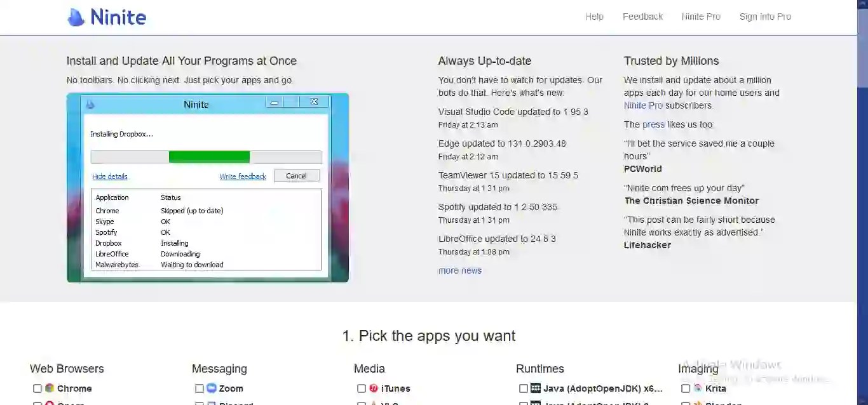Follow the Ninite Pro link under Trusted by Millions
Viewport: 868px width, 405px height.
tap(643, 105)
